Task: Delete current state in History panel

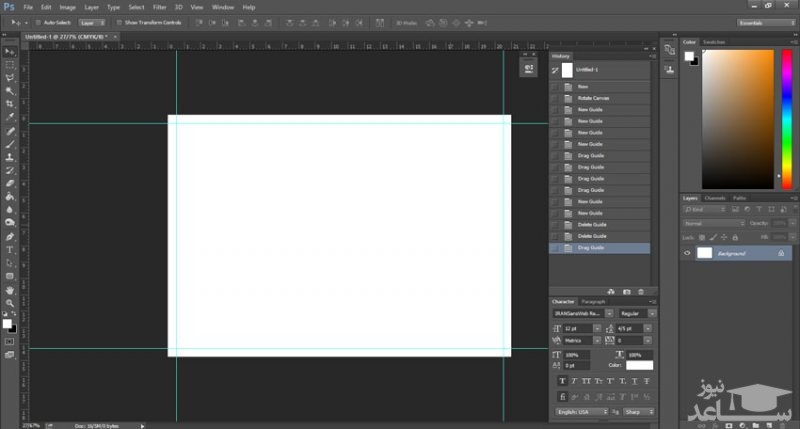Action: [x=641, y=291]
